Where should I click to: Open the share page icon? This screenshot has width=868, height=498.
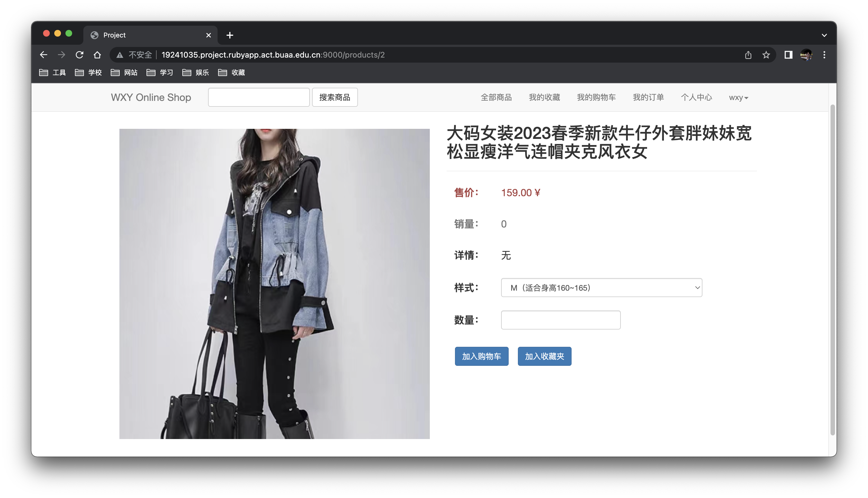click(x=748, y=55)
